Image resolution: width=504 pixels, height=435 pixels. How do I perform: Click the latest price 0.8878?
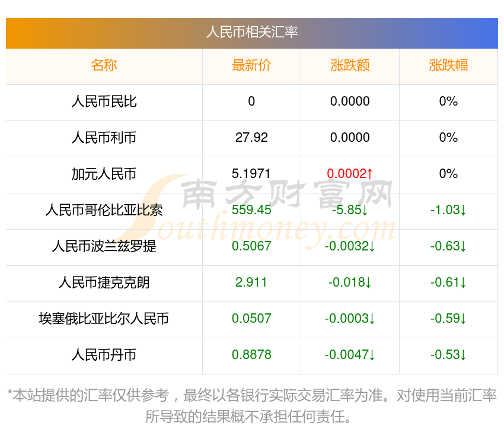point(251,355)
